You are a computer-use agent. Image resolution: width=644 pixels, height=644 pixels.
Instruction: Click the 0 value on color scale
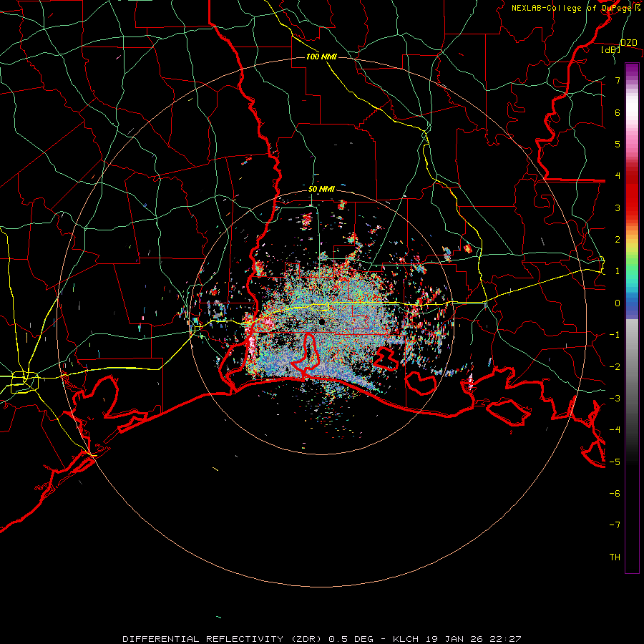(618, 303)
